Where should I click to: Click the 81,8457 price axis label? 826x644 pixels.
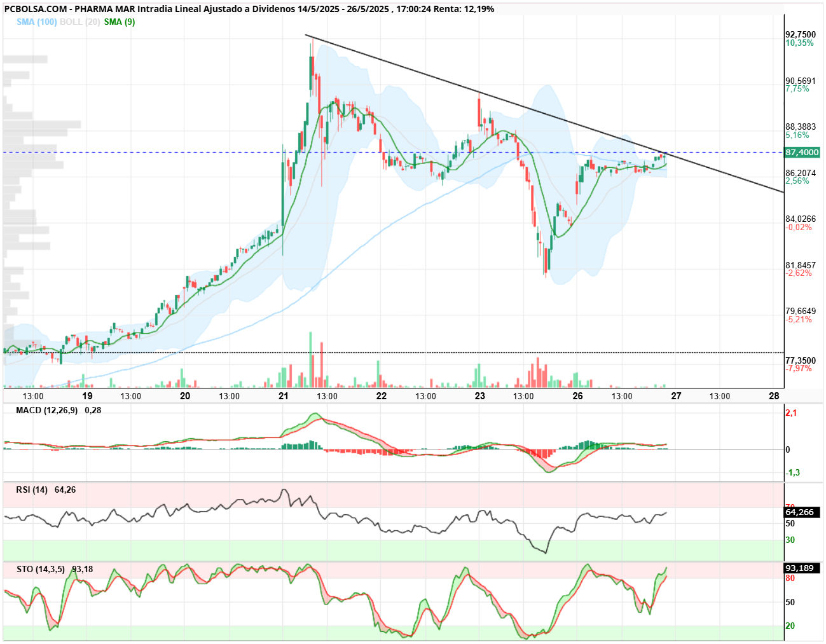[x=801, y=265]
